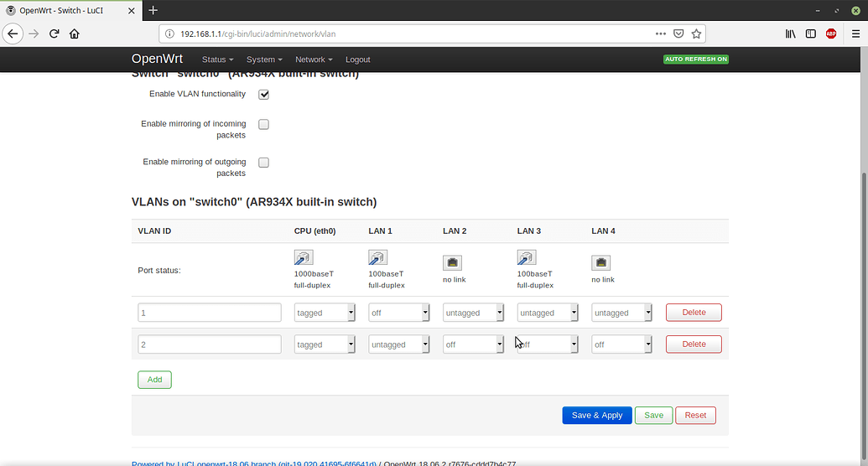Click LAN 2 no-link port icon

(452, 263)
